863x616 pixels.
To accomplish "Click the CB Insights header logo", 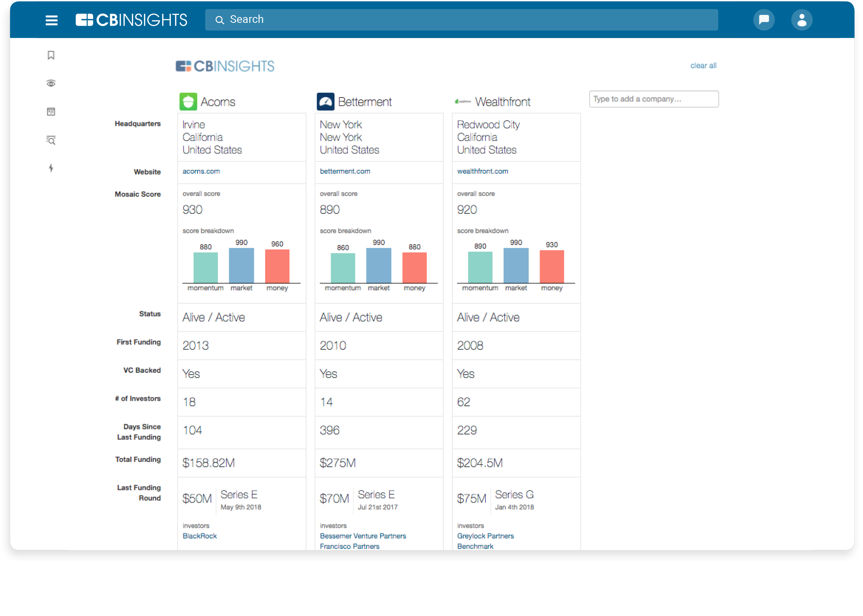I will pos(131,20).
